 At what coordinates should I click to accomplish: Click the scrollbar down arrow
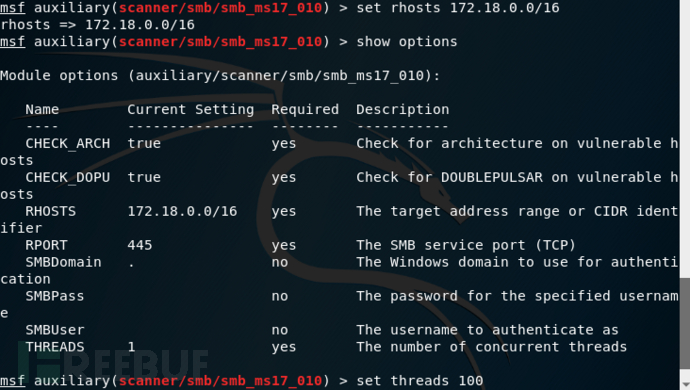685,386
